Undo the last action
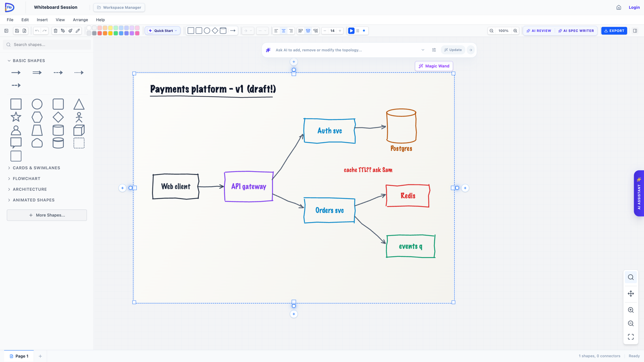 click(x=37, y=31)
